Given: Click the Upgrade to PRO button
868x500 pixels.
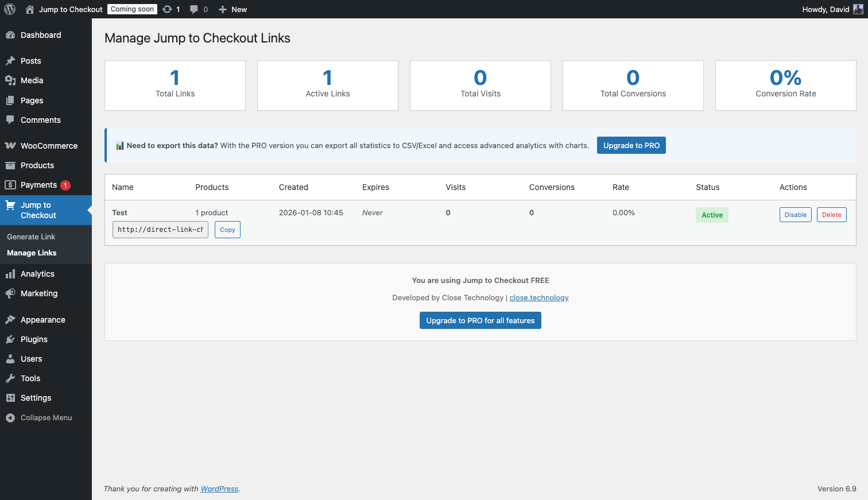Looking at the screenshot, I should click(631, 145).
